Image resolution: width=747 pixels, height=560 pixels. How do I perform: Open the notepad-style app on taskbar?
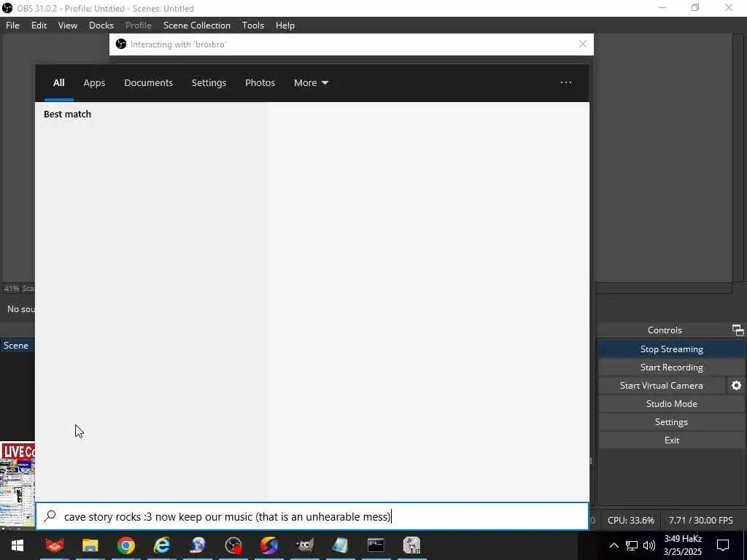click(340, 545)
